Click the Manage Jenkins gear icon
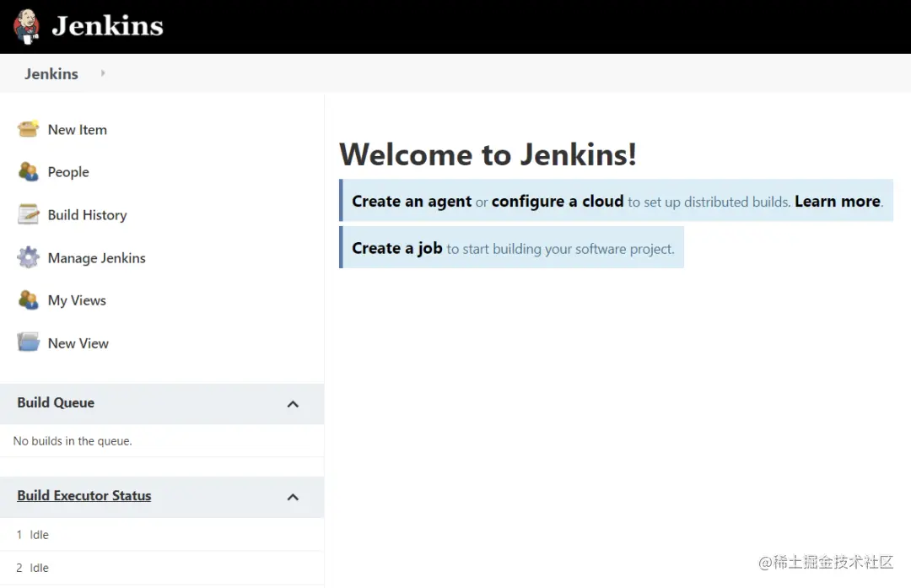 point(29,257)
